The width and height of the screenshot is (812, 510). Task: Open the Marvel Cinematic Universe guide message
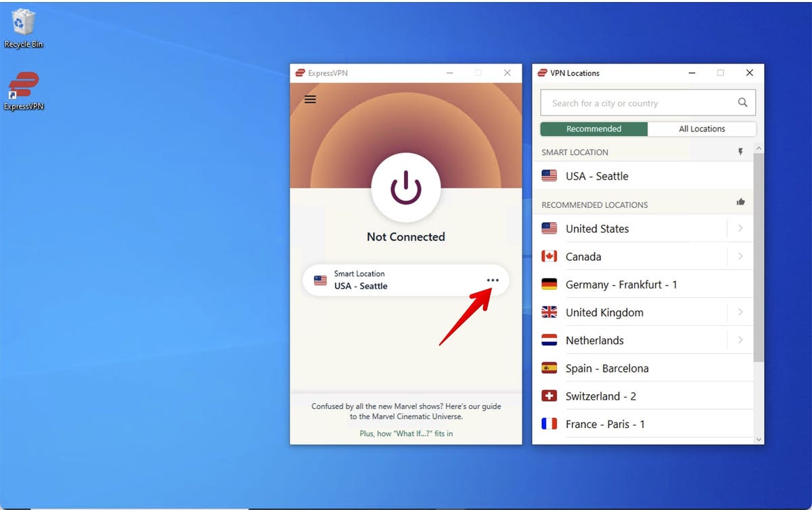click(406, 411)
